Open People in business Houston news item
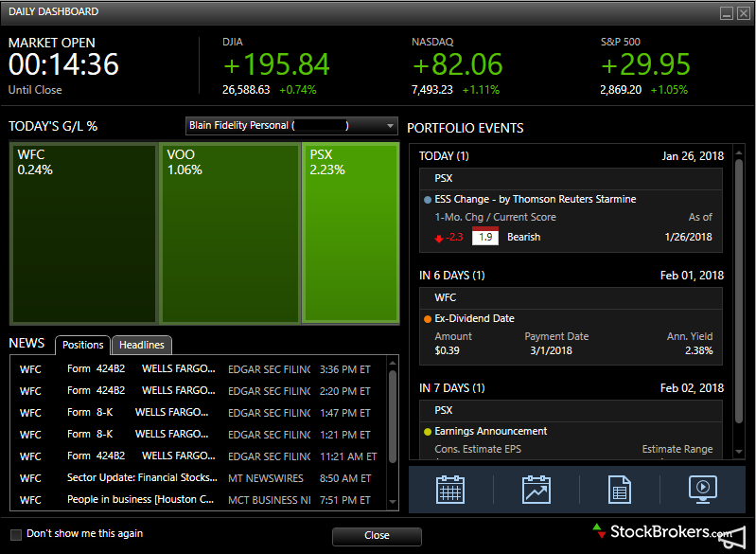 click(x=198, y=499)
